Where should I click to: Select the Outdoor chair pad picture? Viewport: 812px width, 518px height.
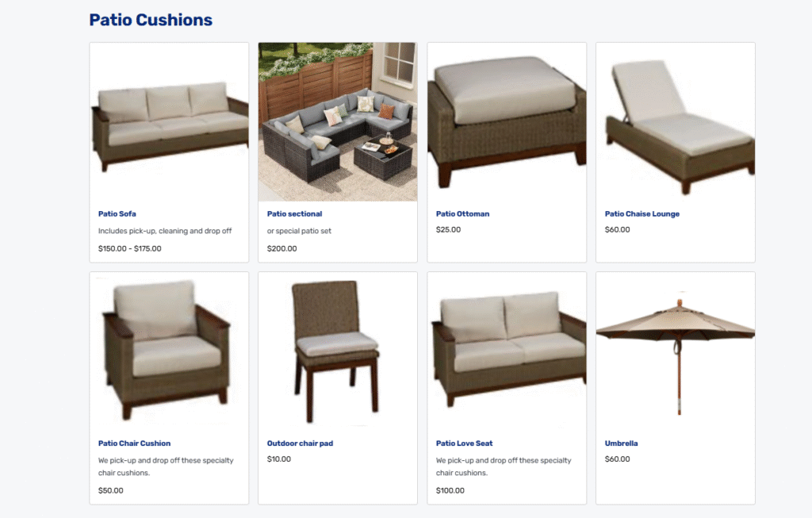coord(338,351)
